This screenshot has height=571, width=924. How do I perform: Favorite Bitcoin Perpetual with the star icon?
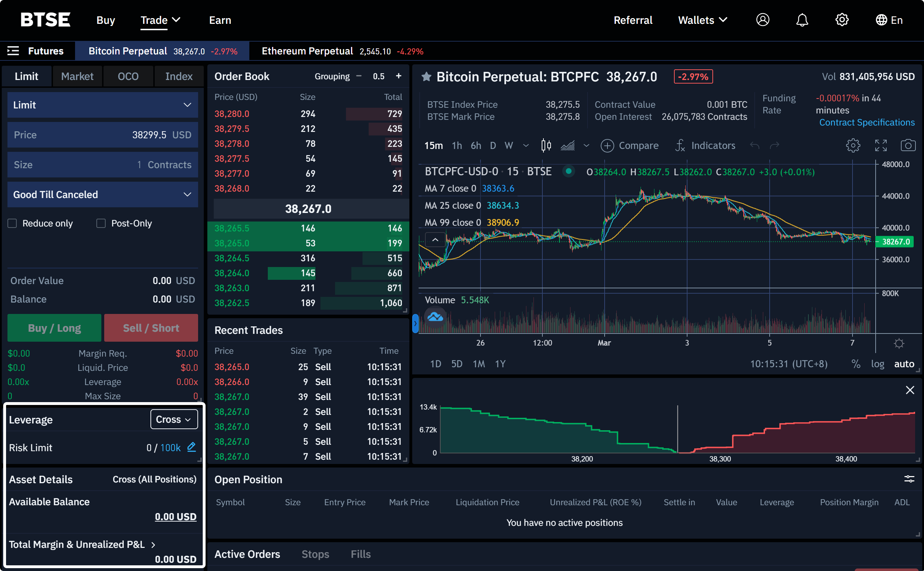point(426,77)
